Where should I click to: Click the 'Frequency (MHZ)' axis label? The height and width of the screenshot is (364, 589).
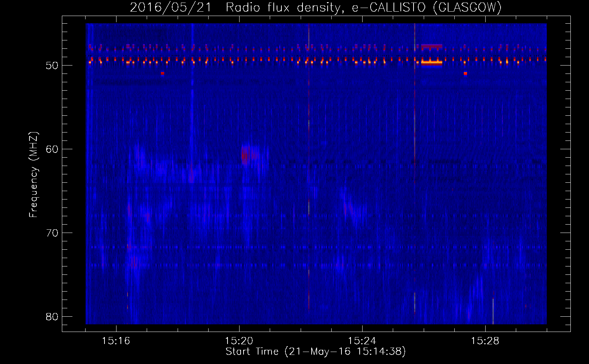[x=33, y=175]
